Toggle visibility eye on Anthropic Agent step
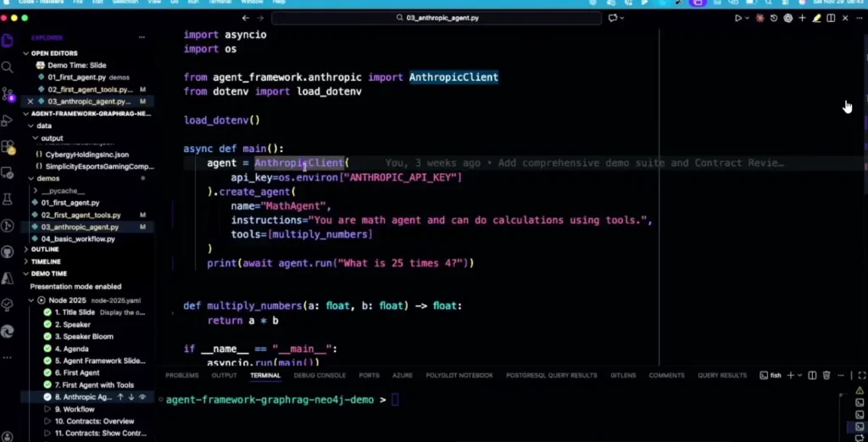 [x=142, y=397]
